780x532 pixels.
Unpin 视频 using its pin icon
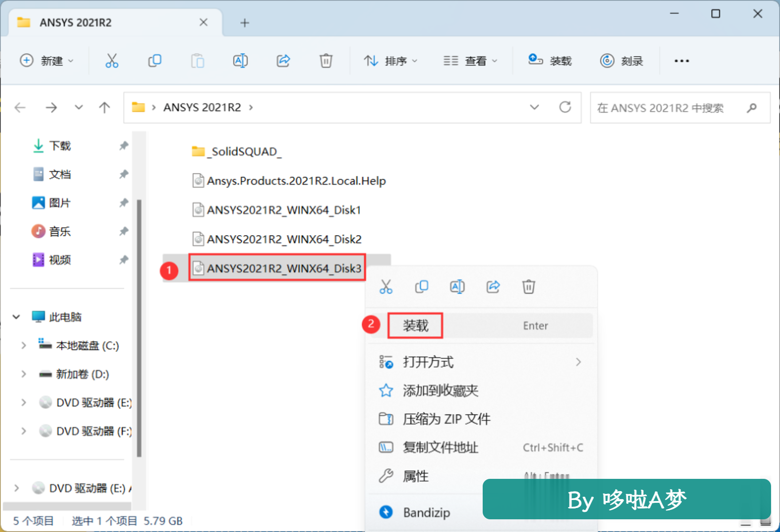[x=124, y=260]
